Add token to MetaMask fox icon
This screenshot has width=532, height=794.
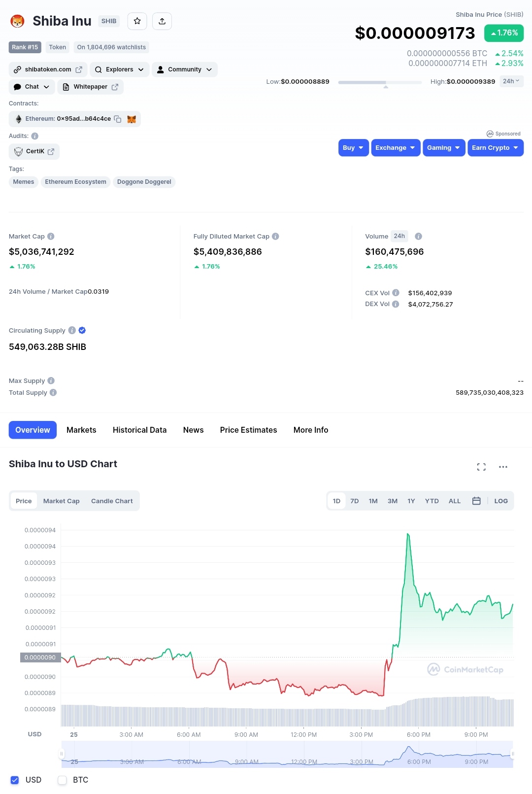[x=132, y=119]
